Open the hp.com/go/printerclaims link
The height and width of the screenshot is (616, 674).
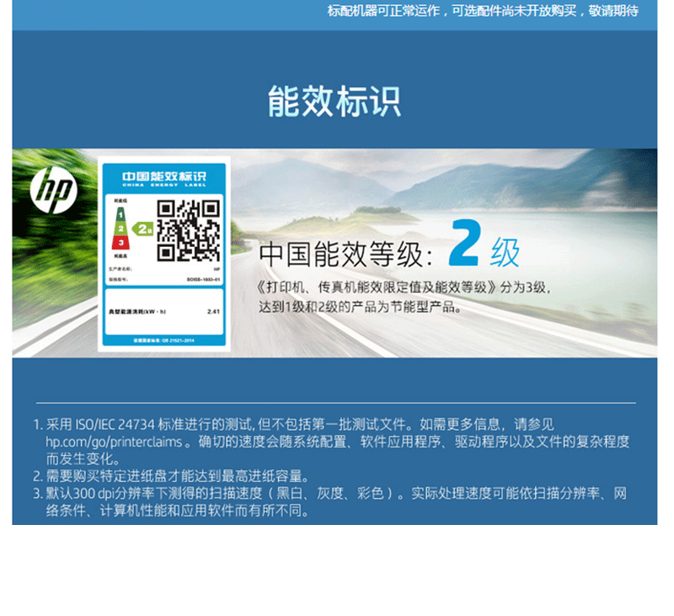(120, 442)
